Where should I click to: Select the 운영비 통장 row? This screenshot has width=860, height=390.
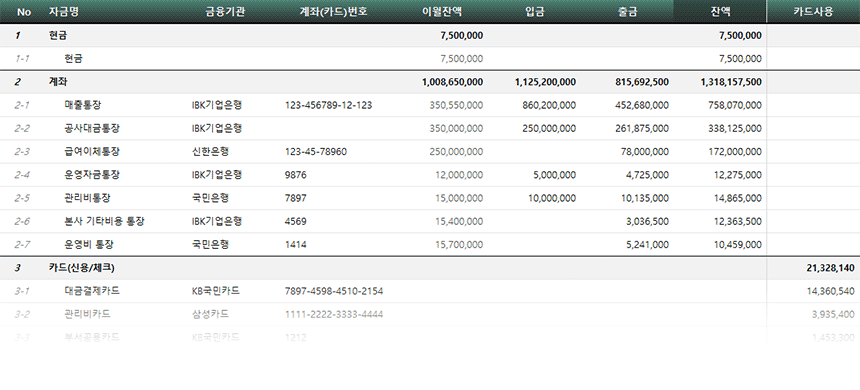(430, 245)
